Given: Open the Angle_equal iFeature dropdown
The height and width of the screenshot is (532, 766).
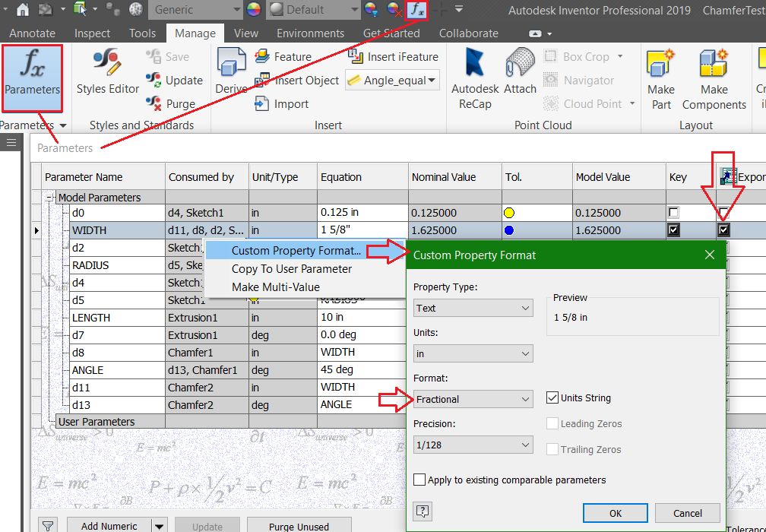Looking at the screenshot, I should [392, 80].
